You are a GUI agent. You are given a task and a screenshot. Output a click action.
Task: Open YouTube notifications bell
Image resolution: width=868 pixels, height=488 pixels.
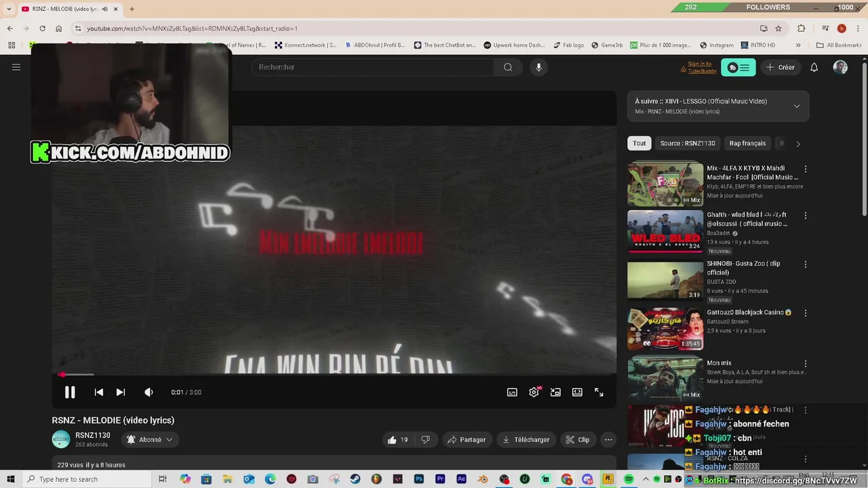814,67
